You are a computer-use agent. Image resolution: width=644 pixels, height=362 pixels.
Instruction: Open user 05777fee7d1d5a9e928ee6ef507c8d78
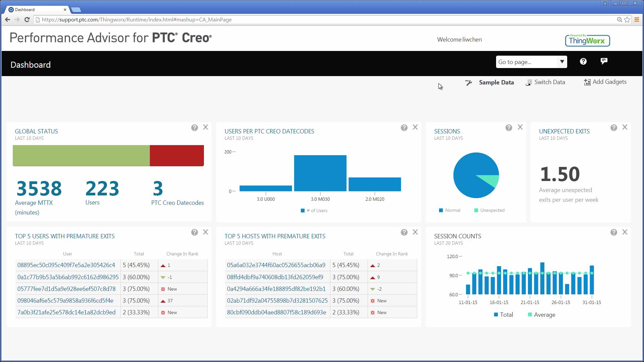(x=66, y=289)
